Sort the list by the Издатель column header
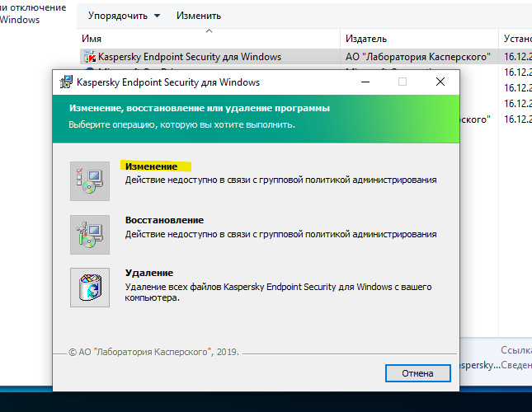 click(419, 39)
